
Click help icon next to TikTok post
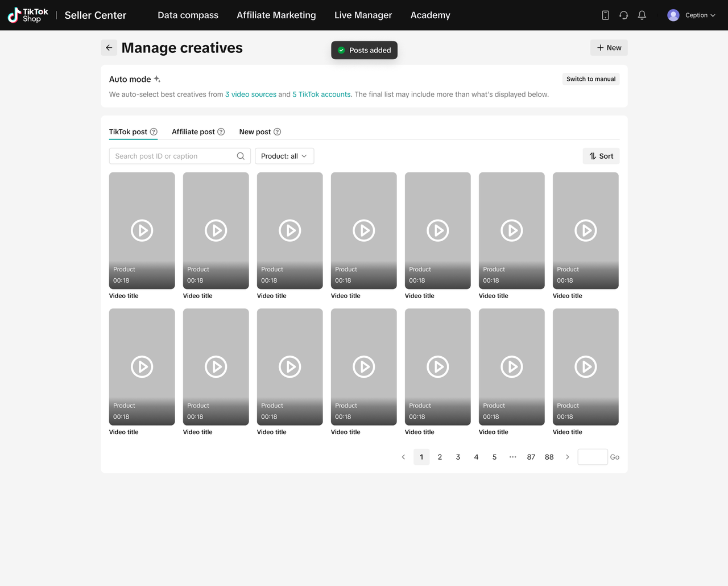(x=154, y=132)
